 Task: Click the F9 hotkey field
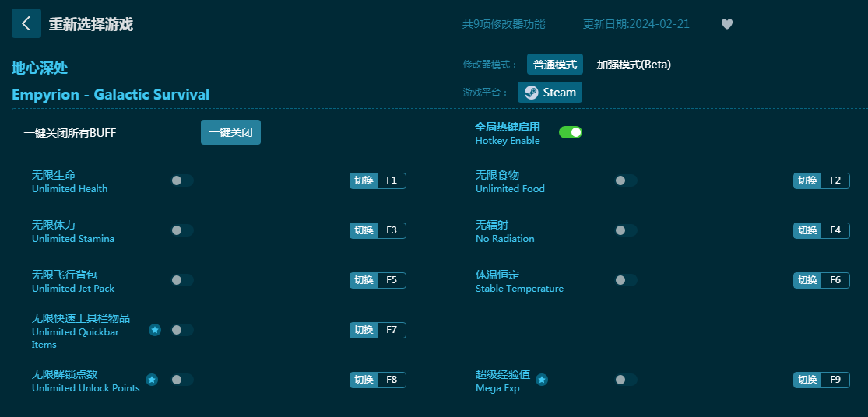coord(835,380)
